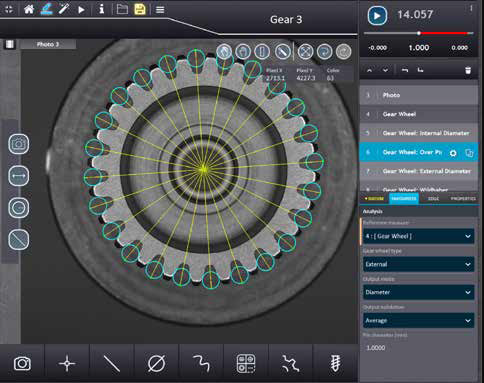Select the Photo 3 tab
Image resolution: width=484 pixels, height=383 pixels.
click(x=48, y=44)
